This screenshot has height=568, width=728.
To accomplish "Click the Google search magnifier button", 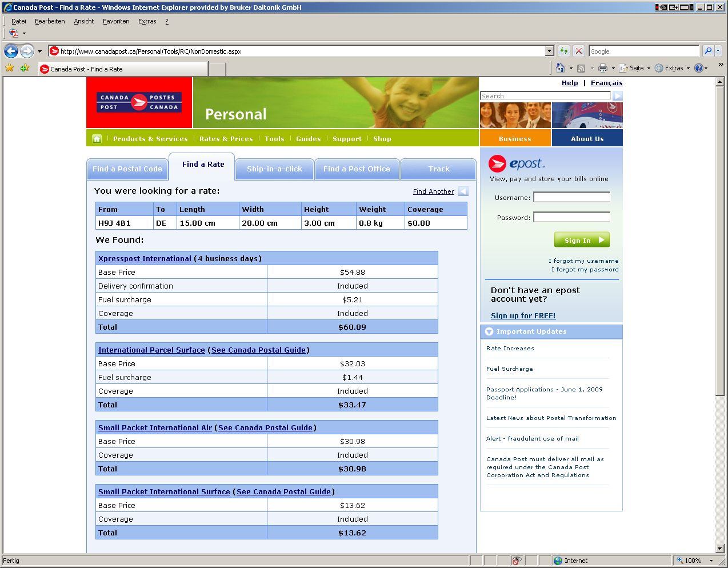I will click(x=708, y=51).
